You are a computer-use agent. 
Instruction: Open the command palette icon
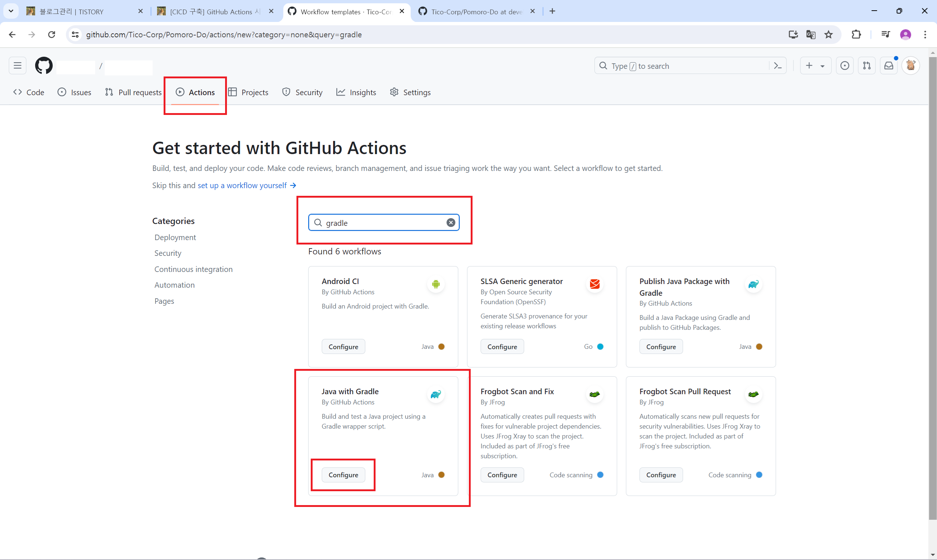(x=778, y=66)
